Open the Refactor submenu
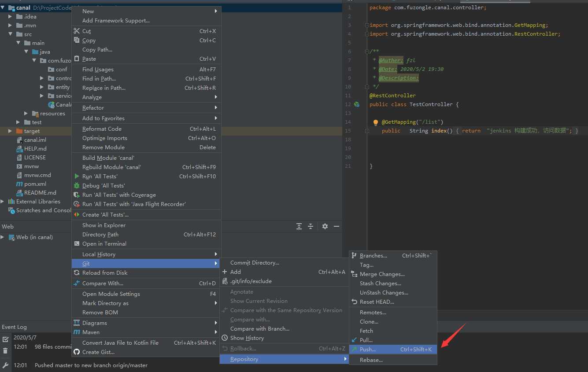588x372 pixels. click(x=146, y=107)
